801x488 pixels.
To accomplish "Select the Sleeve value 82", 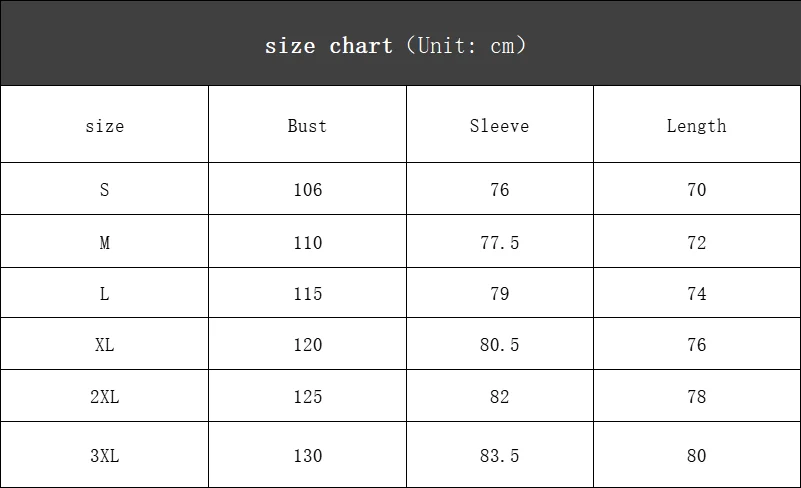I will click(x=499, y=397).
